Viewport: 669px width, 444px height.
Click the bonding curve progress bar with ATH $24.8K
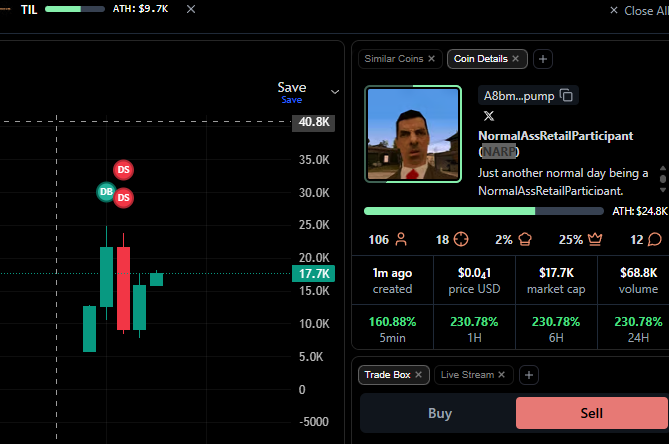pyautogui.click(x=483, y=211)
